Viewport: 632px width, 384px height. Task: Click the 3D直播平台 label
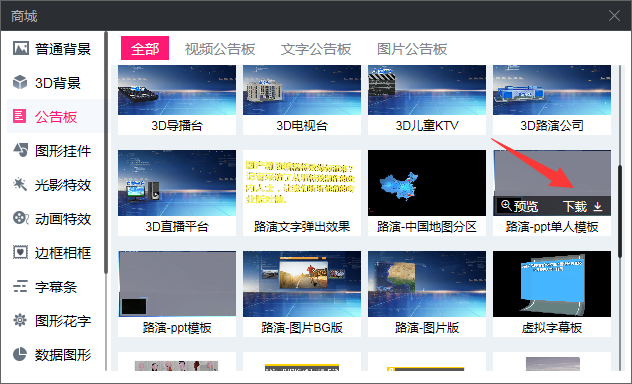177,226
